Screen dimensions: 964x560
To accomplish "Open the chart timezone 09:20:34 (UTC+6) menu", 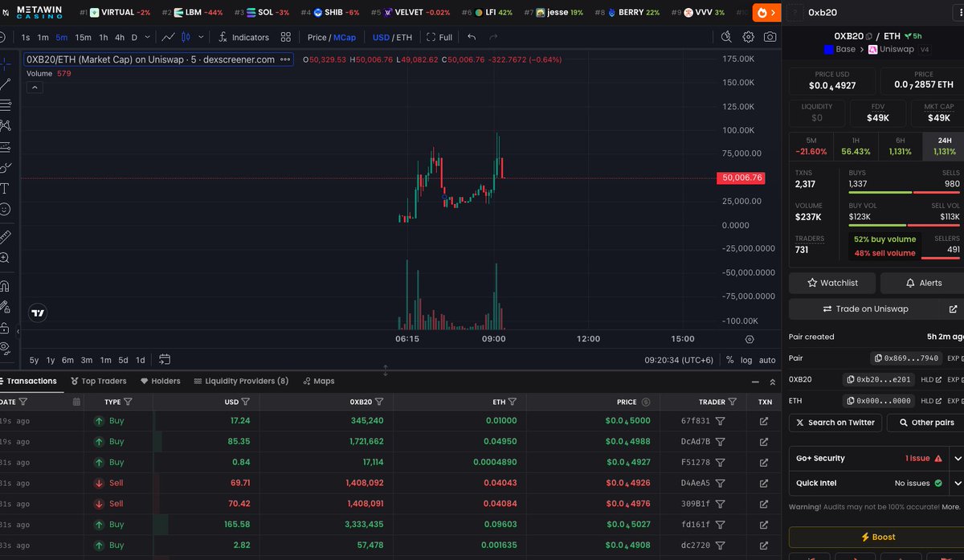I will click(x=679, y=360).
